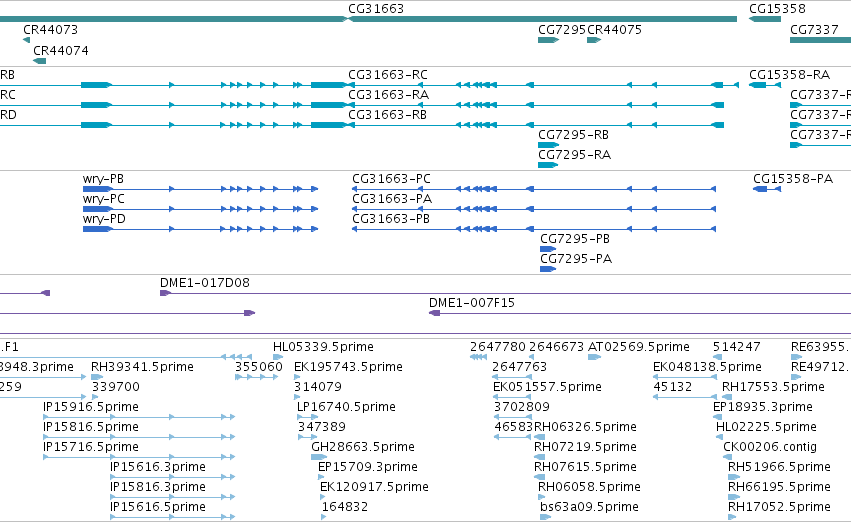Viewport: 851px width, 522px height.
Task: Select transcript CG31663-RC
Action: pos(388,74)
